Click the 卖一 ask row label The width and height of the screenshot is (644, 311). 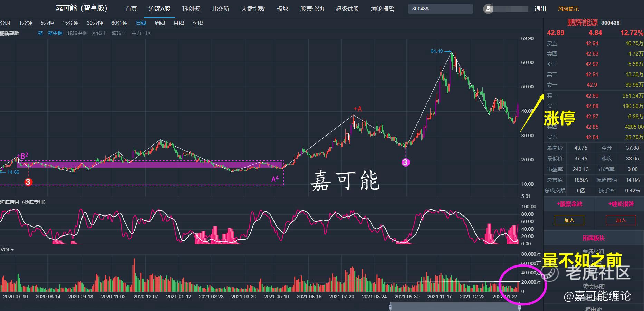tap(552, 85)
